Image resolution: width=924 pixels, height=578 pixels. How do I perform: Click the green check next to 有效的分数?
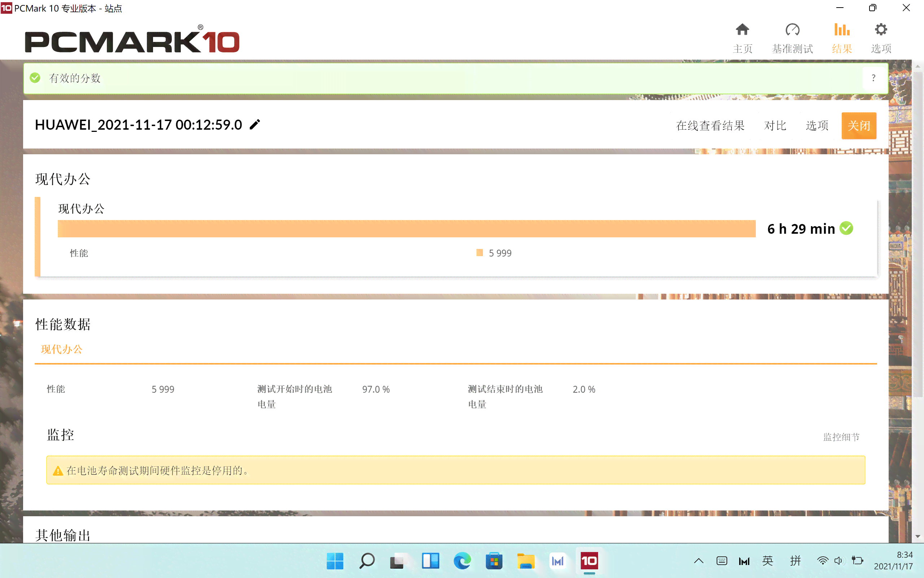(35, 78)
